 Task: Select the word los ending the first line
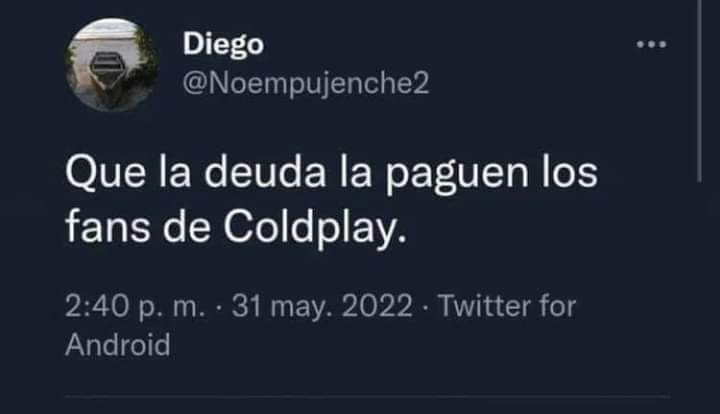tap(570, 173)
